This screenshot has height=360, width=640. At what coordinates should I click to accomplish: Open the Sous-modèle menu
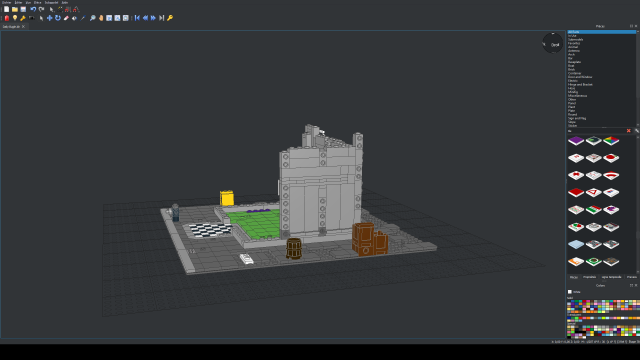point(51,2)
